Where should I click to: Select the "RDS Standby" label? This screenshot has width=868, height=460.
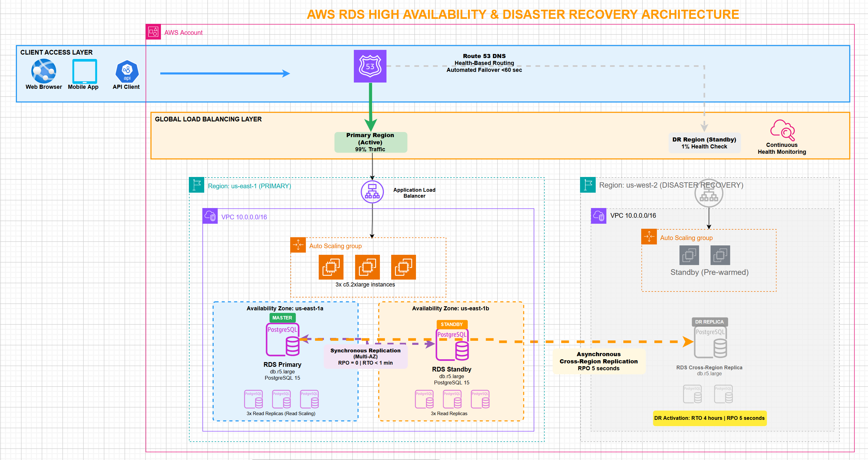coord(451,369)
